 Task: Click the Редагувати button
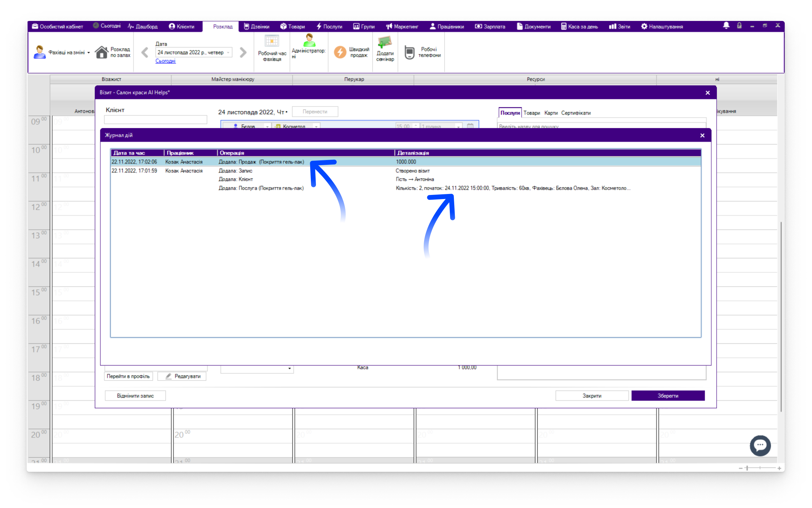click(182, 376)
